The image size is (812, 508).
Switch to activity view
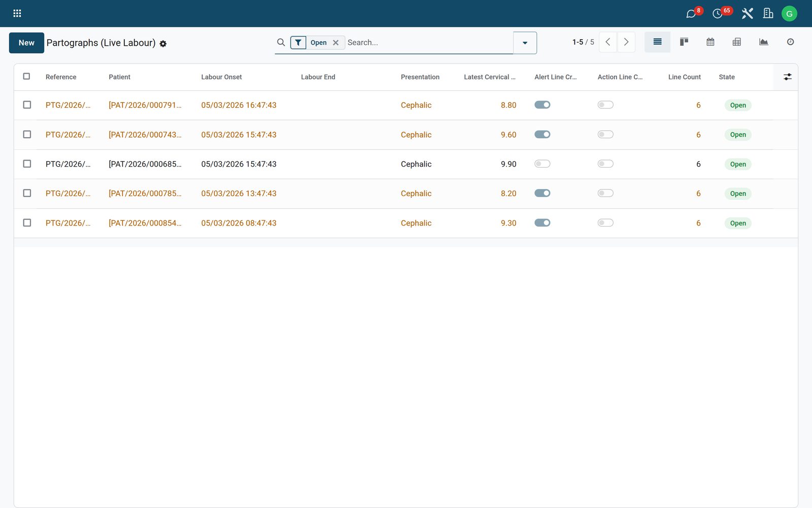tap(790, 42)
